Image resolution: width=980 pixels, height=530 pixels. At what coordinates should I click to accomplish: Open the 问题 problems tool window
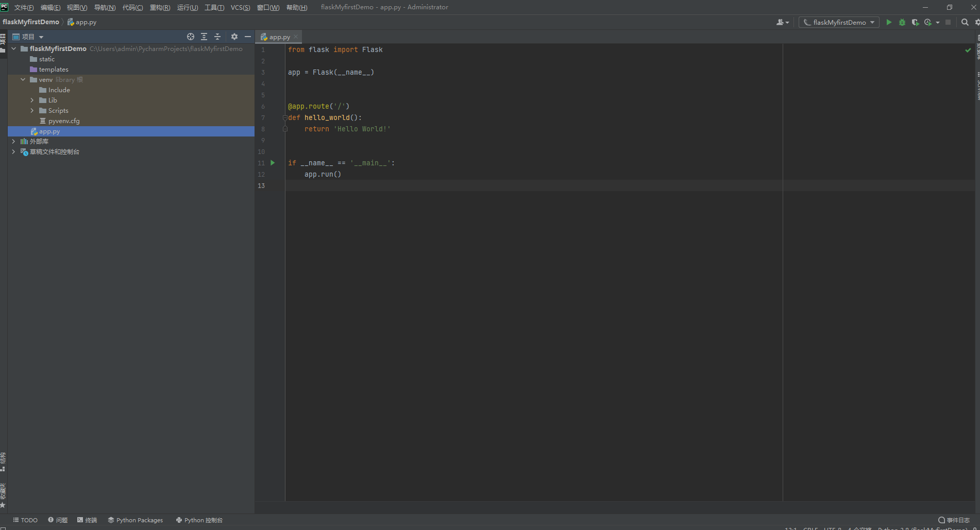click(58, 520)
